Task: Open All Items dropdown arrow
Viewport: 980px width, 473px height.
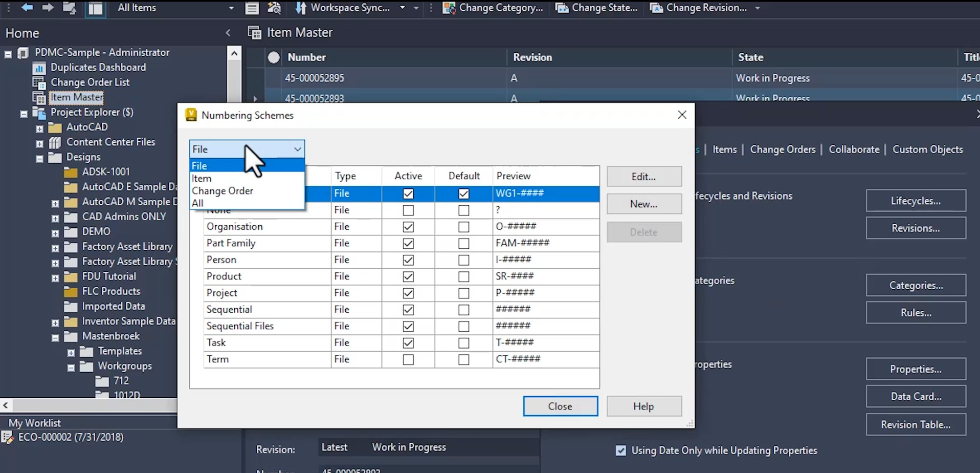Action: (231, 8)
